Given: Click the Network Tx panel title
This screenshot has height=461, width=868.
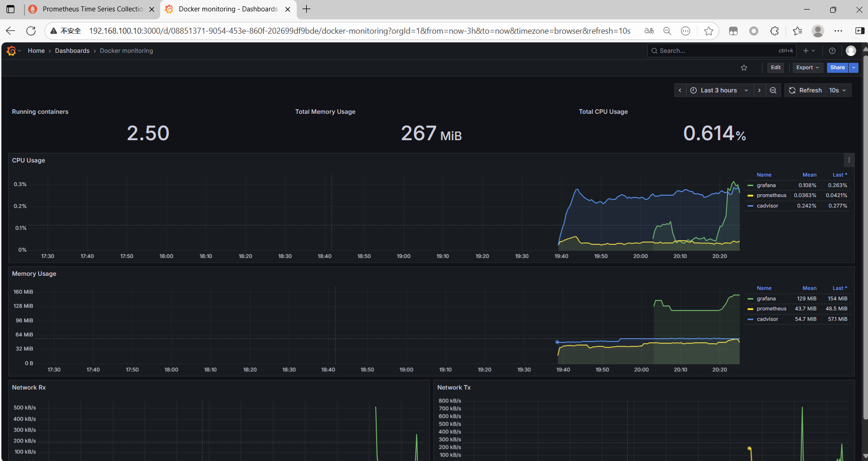Looking at the screenshot, I should pyautogui.click(x=454, y=387).
